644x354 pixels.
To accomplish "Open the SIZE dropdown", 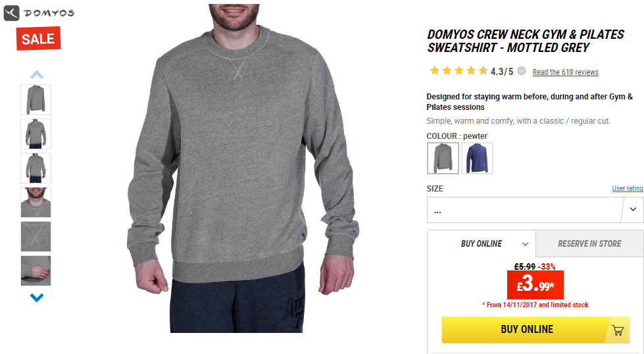I will point(535,210).
